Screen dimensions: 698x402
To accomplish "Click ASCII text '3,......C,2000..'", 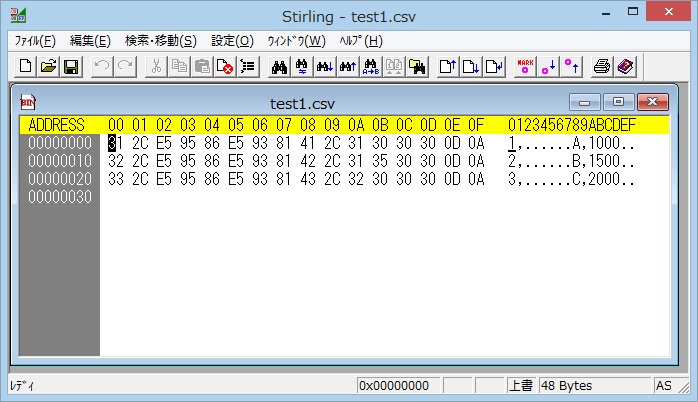I will coord(572,179).
